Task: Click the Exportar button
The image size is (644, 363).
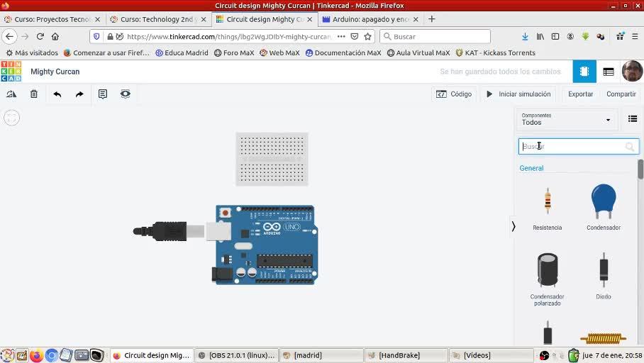Action: (580, 94)
